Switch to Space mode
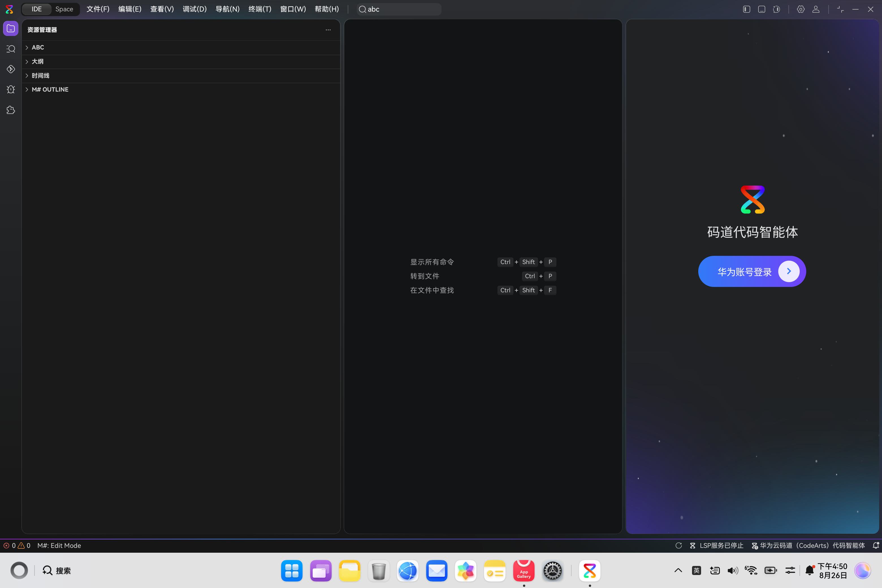882x588 pixels. (x=64, y=9)
